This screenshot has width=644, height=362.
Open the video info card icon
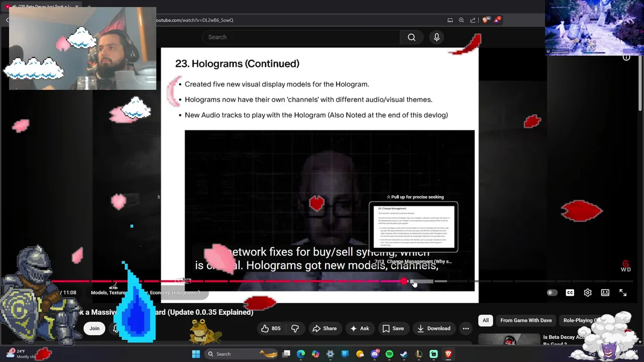click(626, 57)
